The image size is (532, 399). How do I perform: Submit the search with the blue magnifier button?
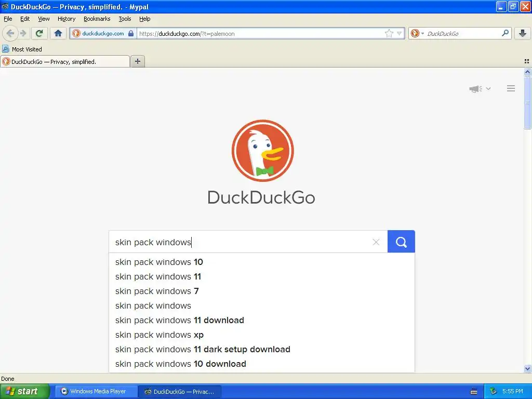(x=401, y=242)
